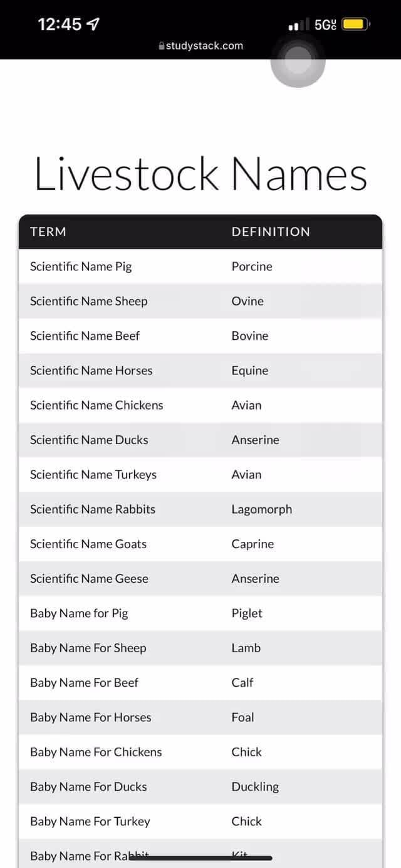Click the TERM column header

pyautogui.click(x=48, y=231)
